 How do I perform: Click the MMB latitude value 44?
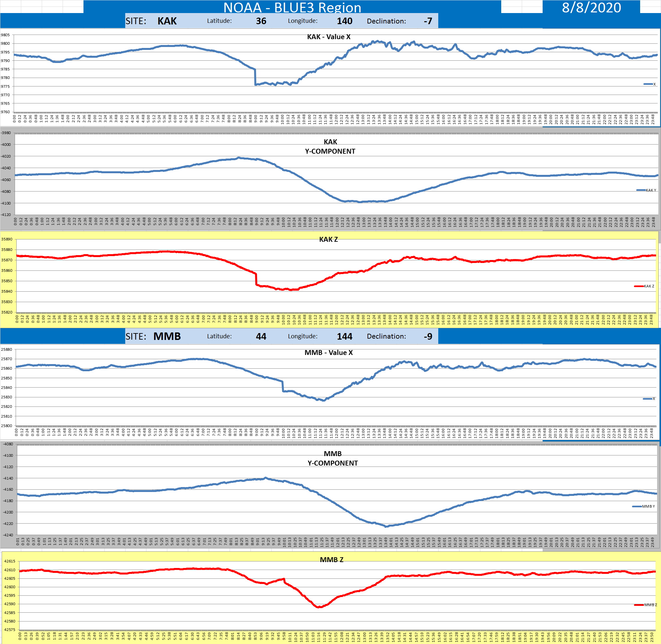pyautogui.click(x=261, y=336)
